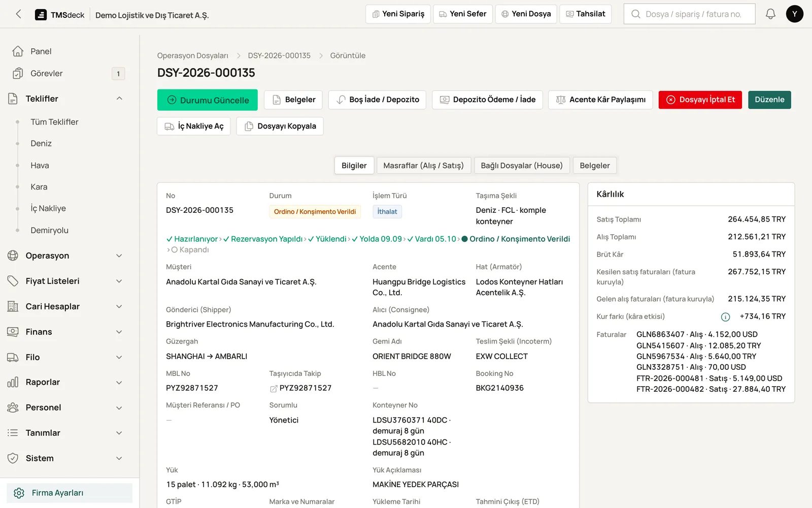812x508 pixels.
Task: Open the Taşıyıcıda Takip link PYZ92871527
Action: 300,388
